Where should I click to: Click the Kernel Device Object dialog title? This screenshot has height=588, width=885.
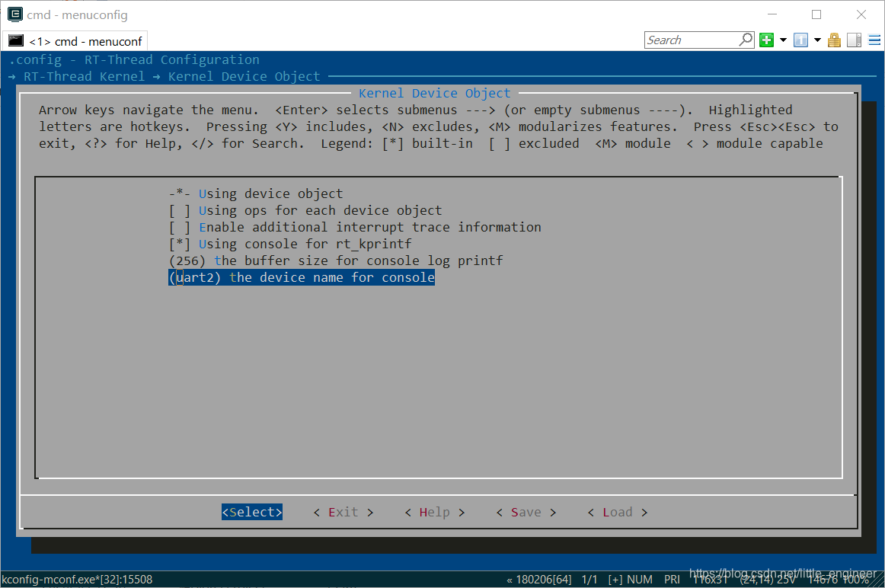point(435,93)
